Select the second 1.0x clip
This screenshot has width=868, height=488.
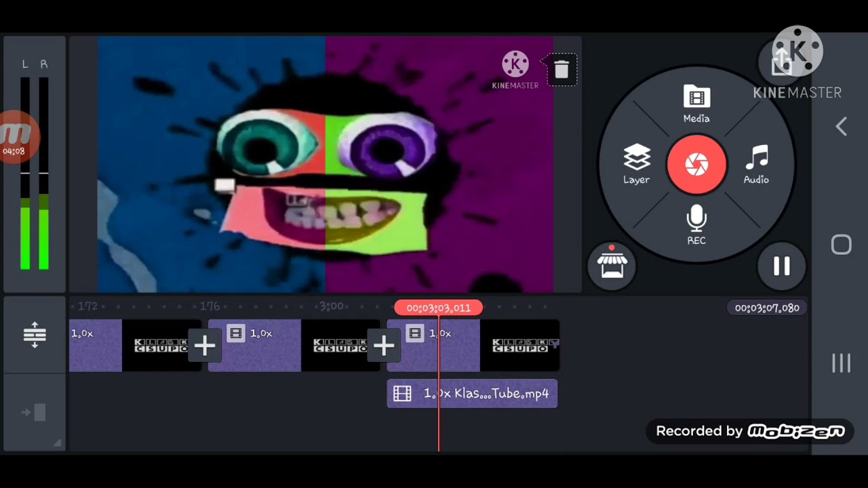(x=294, y=346)
